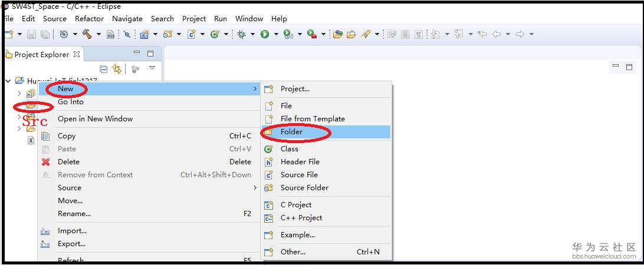Click the Run Last Tool profile icon
Viewport: 644px width, 265px height.
tap(288, 35)
